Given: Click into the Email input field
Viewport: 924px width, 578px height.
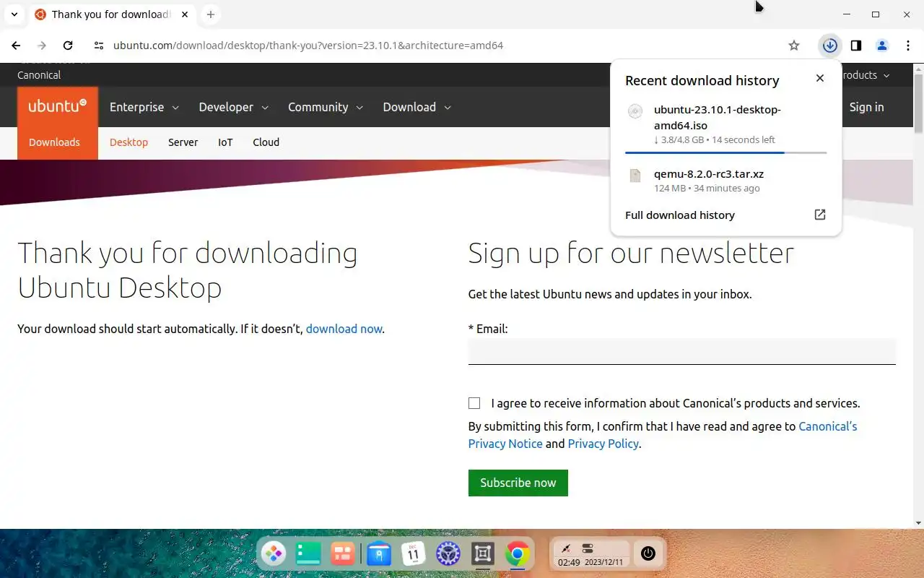Looking at the screenshot, I should [x=681, y=351].
